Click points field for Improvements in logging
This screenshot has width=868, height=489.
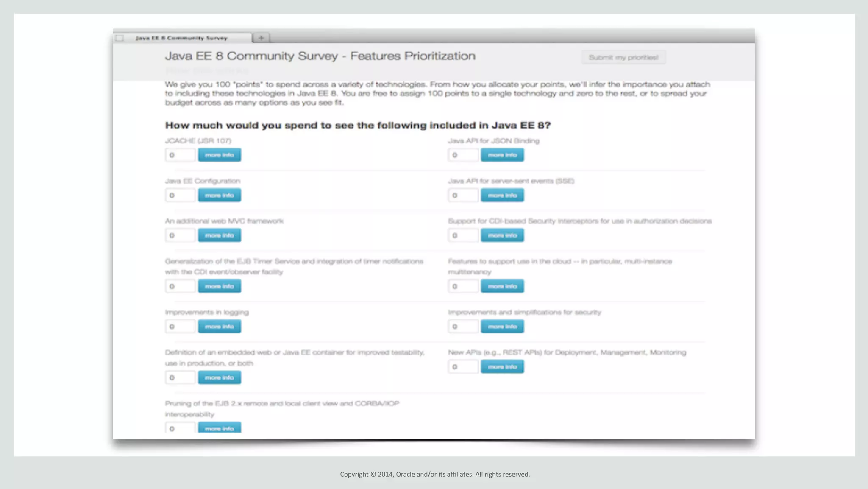[x=180, y=326]
